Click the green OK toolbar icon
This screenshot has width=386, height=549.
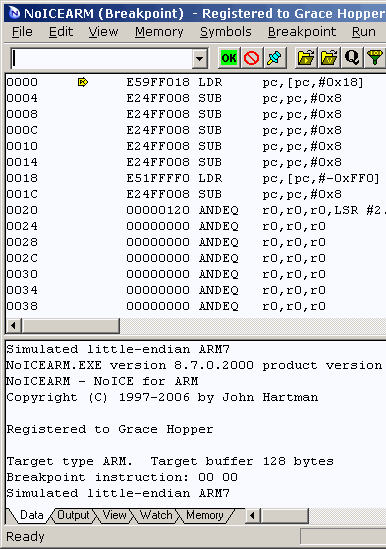pos(229,58)
